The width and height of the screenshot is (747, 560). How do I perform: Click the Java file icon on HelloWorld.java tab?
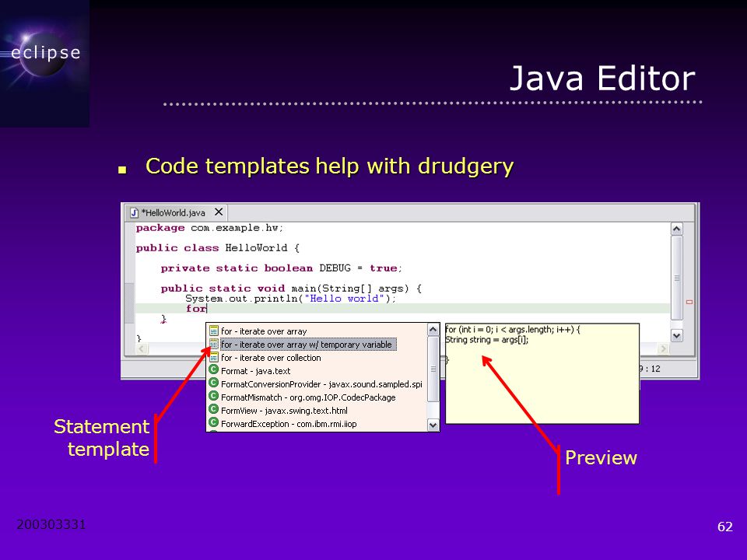point(135,213)
